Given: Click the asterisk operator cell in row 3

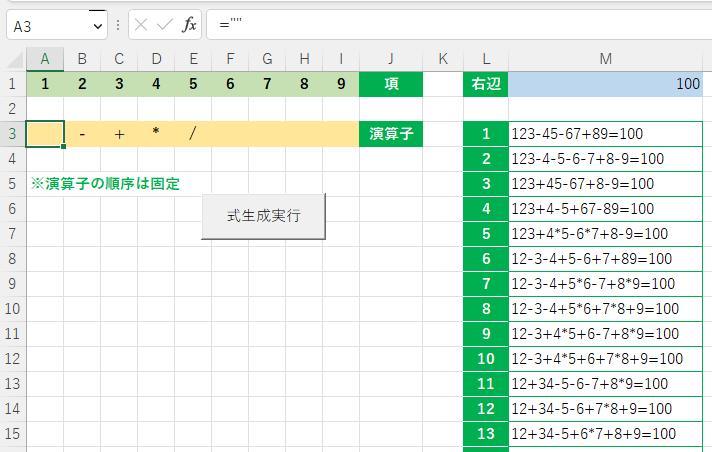Looking at the screenshot, I should (156, 133).
